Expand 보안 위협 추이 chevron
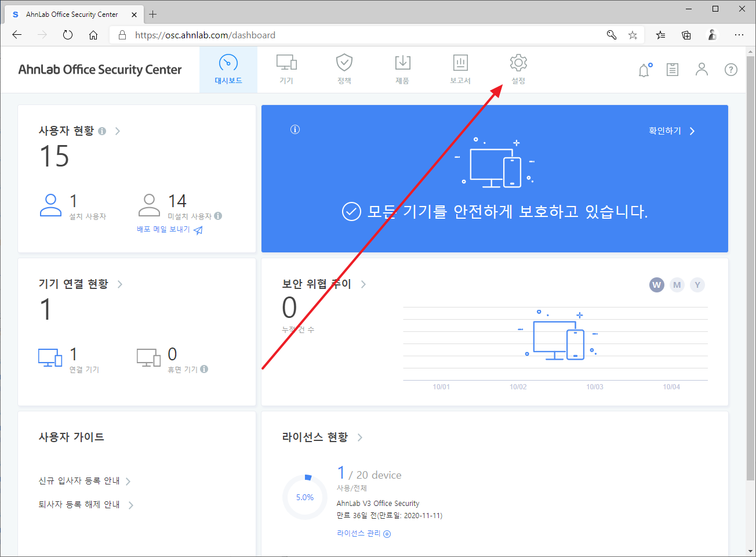 (x=364, y=284)
